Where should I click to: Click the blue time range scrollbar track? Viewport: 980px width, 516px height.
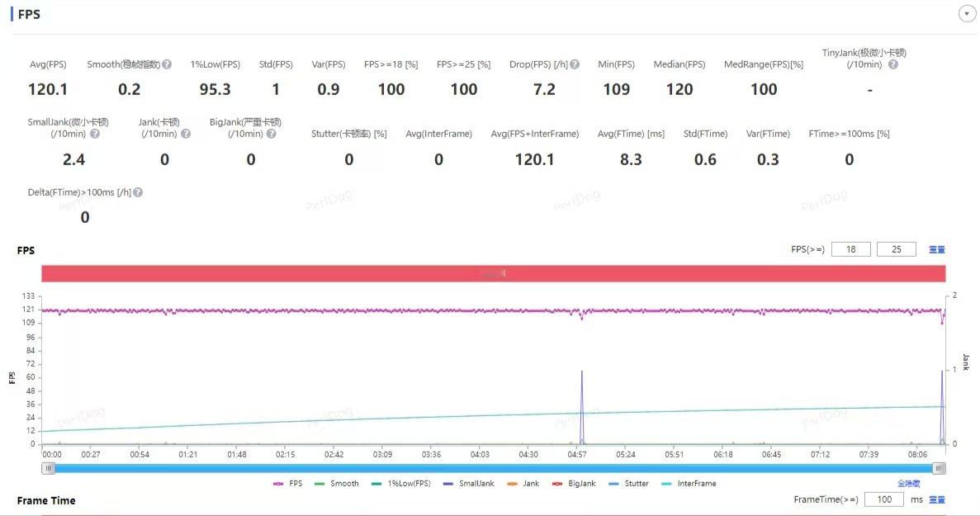point(494,468)
